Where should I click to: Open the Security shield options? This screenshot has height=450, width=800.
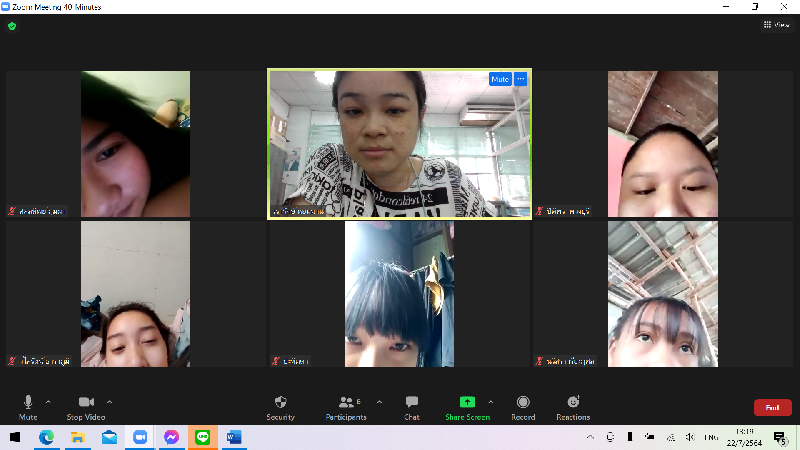pos(280,402)
